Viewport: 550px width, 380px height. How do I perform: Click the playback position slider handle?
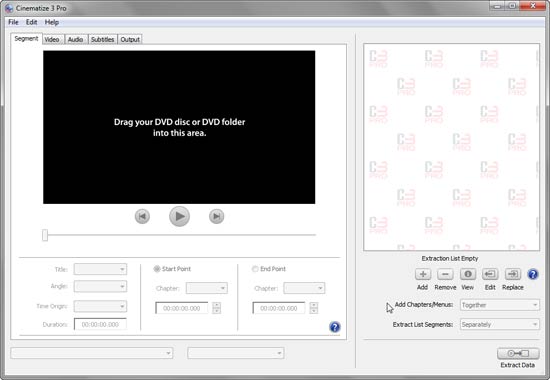click(x=45, y=235)
